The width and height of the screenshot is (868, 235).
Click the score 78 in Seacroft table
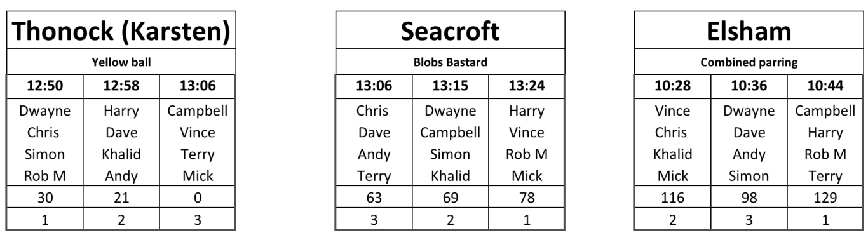coord(527,198)
